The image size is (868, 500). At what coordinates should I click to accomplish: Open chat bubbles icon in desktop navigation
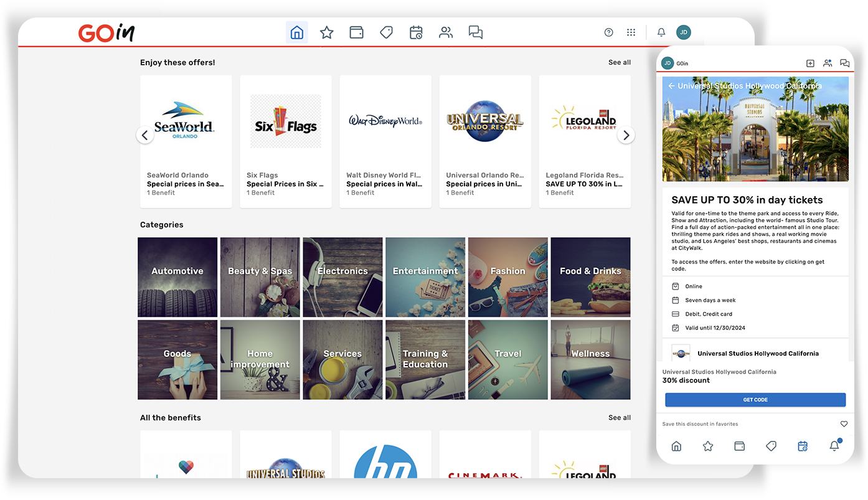tap(476, 32)
